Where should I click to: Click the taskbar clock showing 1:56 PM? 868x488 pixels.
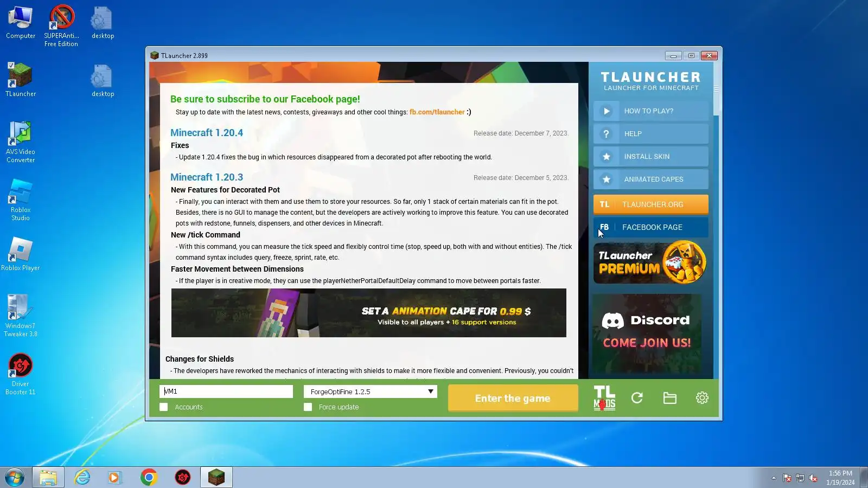click(840, 478)
